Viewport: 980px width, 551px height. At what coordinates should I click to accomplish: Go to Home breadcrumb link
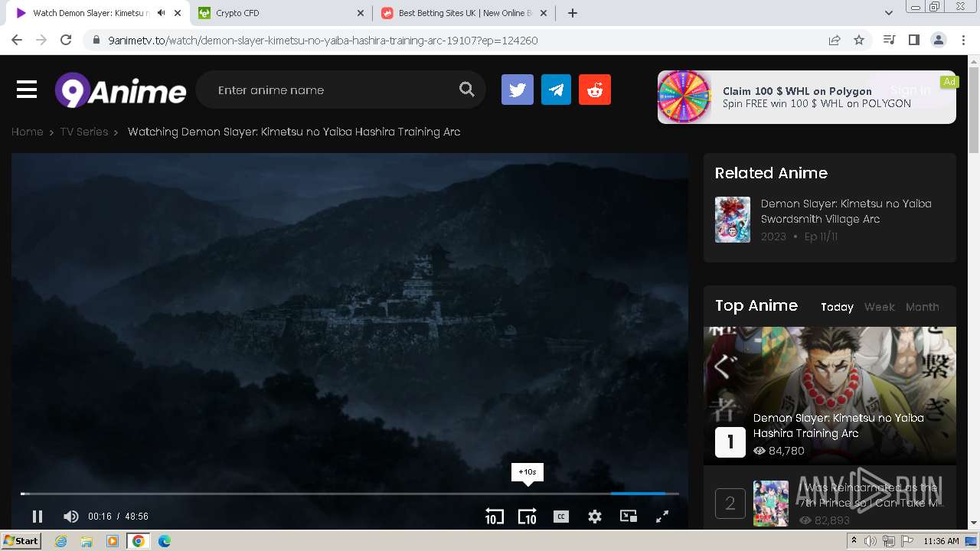point(27,132)
